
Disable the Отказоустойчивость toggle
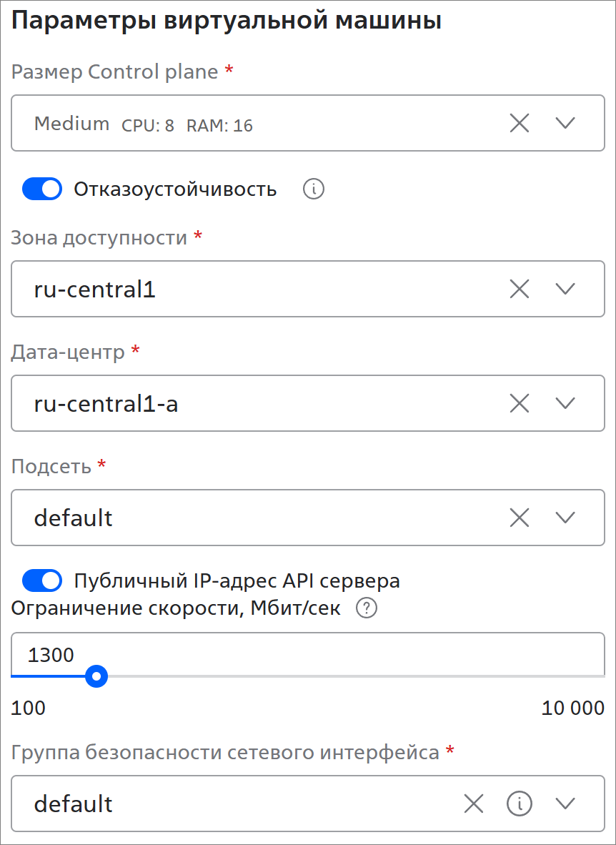click(x=43, y=189)
